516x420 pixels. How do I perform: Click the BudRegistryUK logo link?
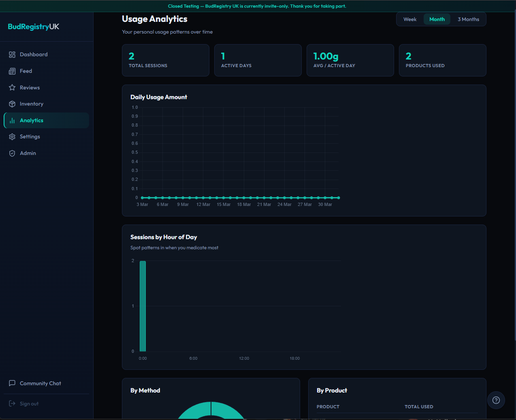pos(34,27)
